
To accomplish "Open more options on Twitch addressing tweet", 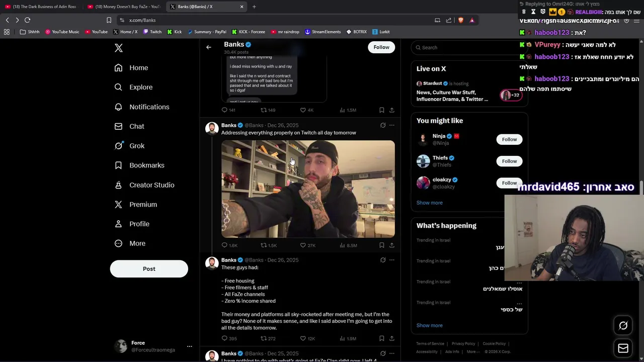I will click(x=392, y=125).
